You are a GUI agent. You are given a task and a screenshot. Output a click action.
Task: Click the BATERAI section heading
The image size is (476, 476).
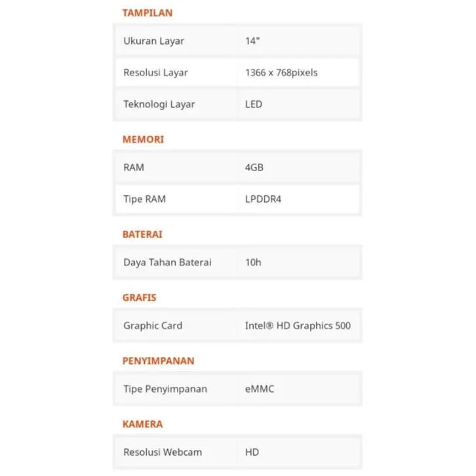coord(142,234)
